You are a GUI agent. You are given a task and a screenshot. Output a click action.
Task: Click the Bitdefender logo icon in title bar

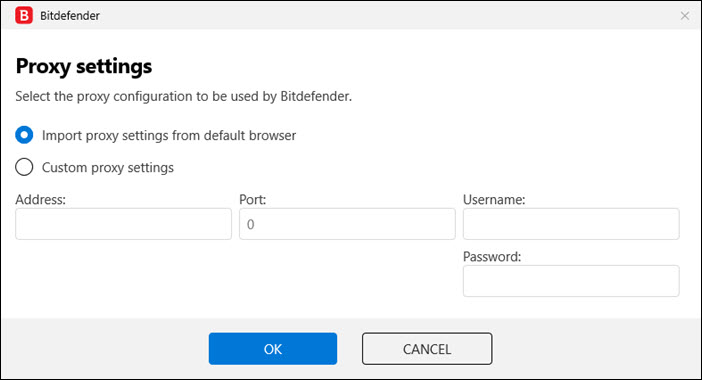coord(24,15)
